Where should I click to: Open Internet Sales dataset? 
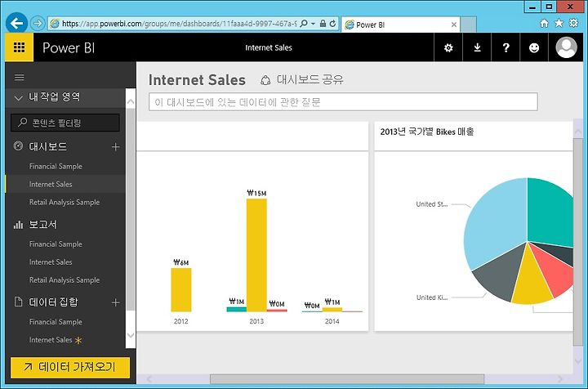pyautogui.click(x=51, y=340)
